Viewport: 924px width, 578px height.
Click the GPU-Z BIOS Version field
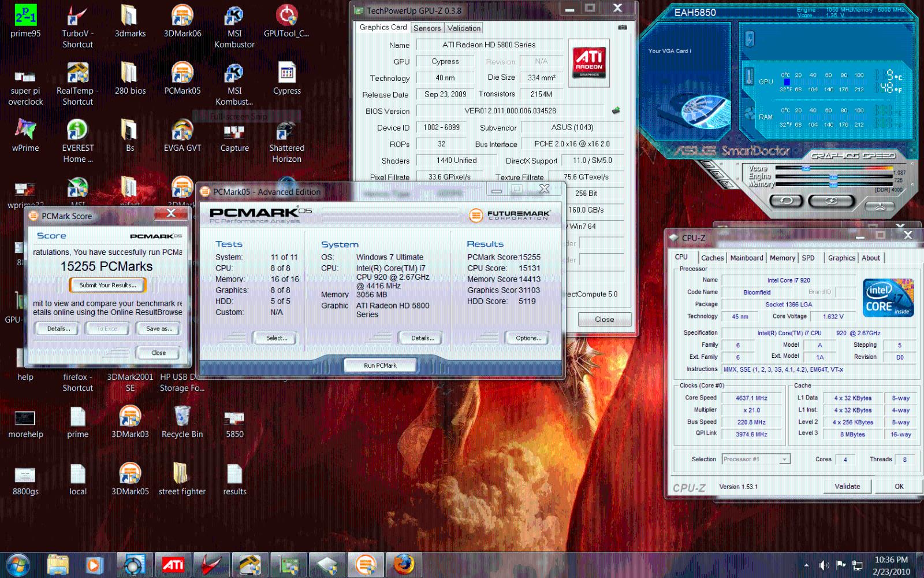click(x=510, y=110)
